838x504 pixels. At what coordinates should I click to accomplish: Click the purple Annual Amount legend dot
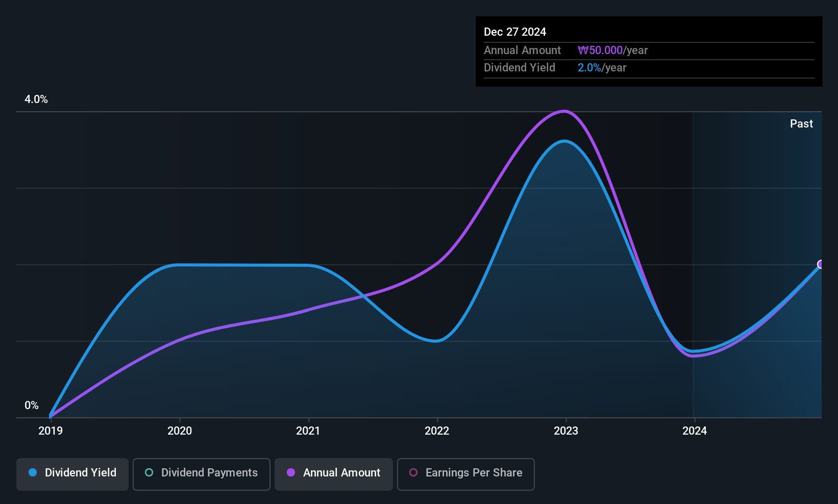(291, 472)
